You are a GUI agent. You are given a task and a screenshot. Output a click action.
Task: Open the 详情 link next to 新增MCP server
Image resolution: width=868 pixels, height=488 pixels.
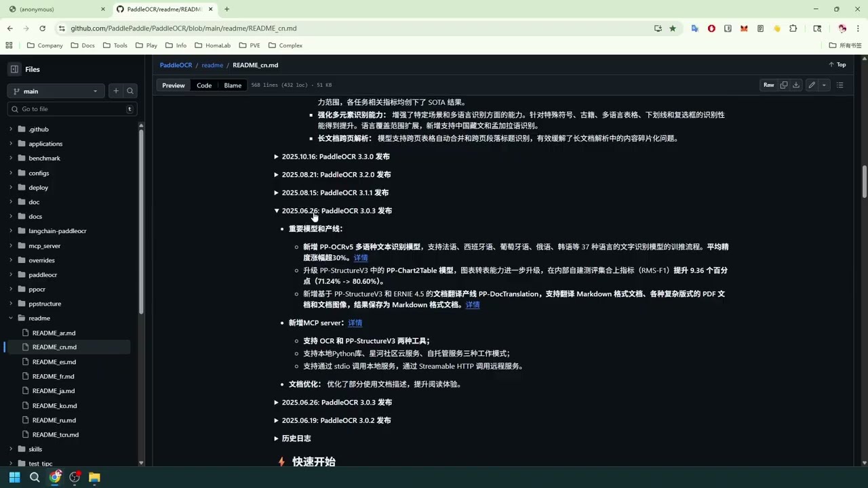pyautogui.click(x=355, y=323)
